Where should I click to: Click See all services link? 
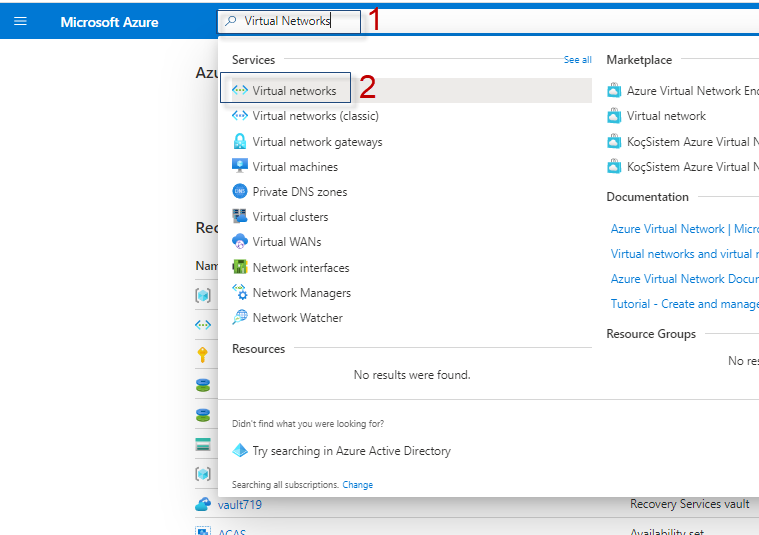point(577,60)
